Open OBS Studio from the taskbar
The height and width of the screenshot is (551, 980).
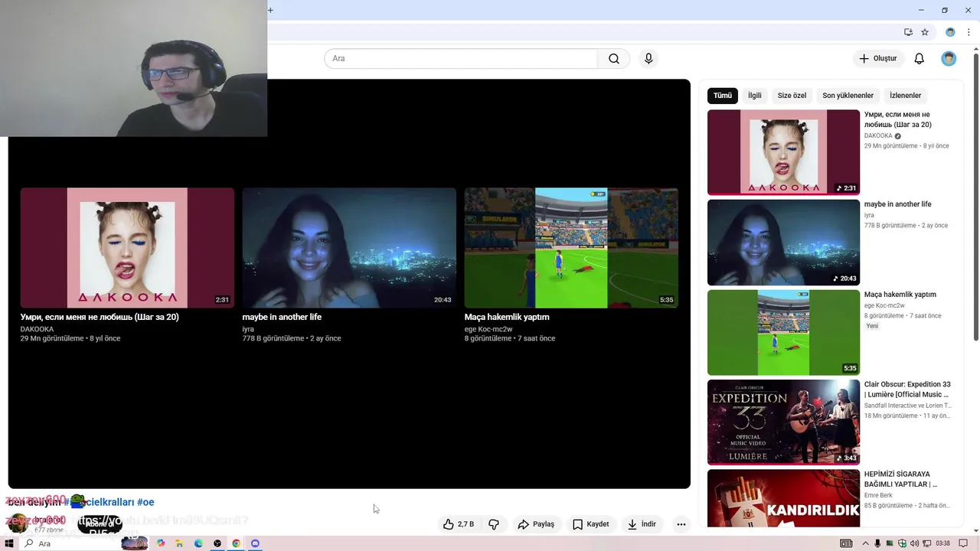217,543
